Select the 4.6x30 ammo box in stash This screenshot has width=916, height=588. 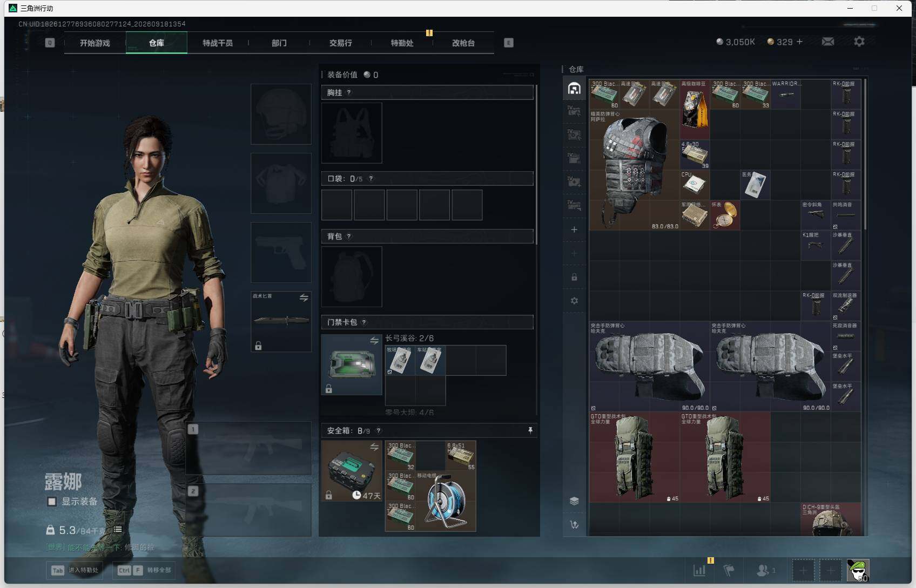coord(695,155)
